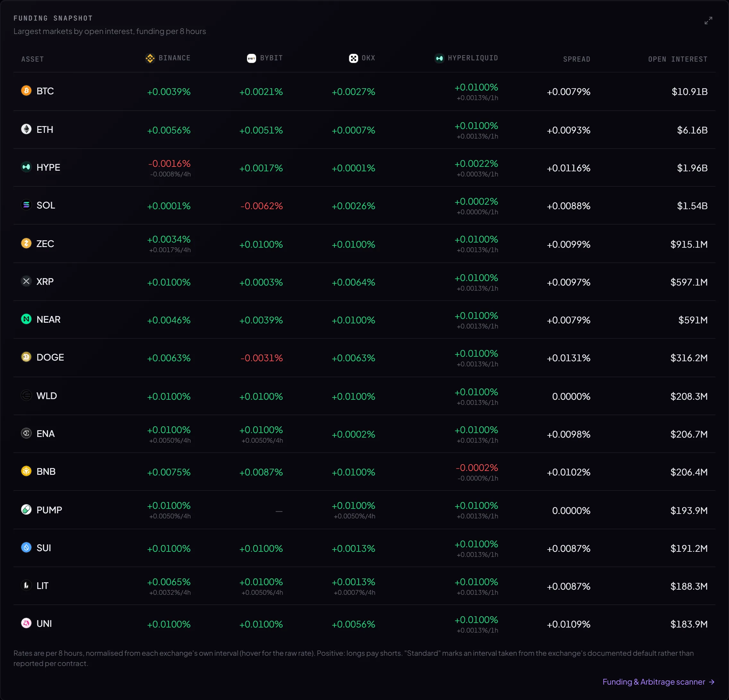
Task: Open the Funding & Arbitrage scanner link
Action: [659, 682]
